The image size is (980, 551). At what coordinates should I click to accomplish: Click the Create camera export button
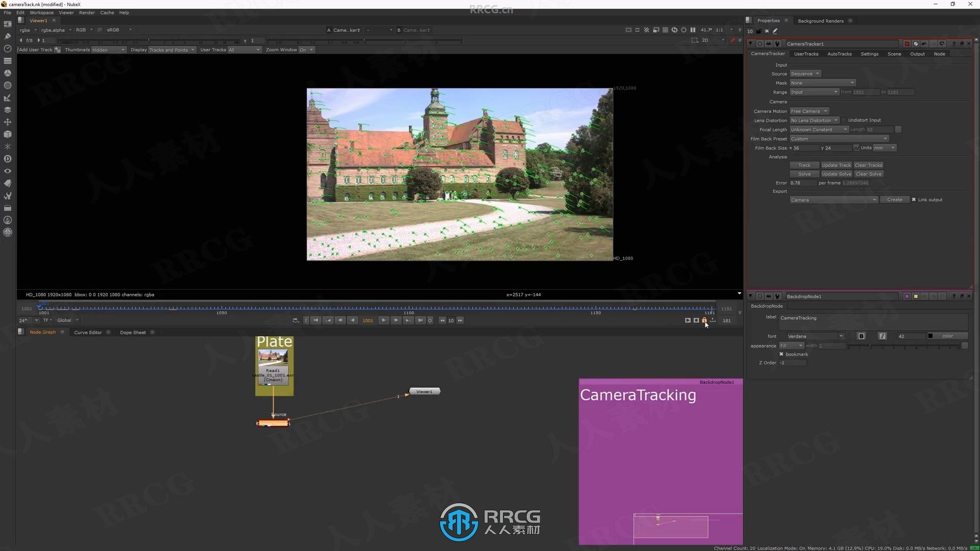(x=895, y=199)
